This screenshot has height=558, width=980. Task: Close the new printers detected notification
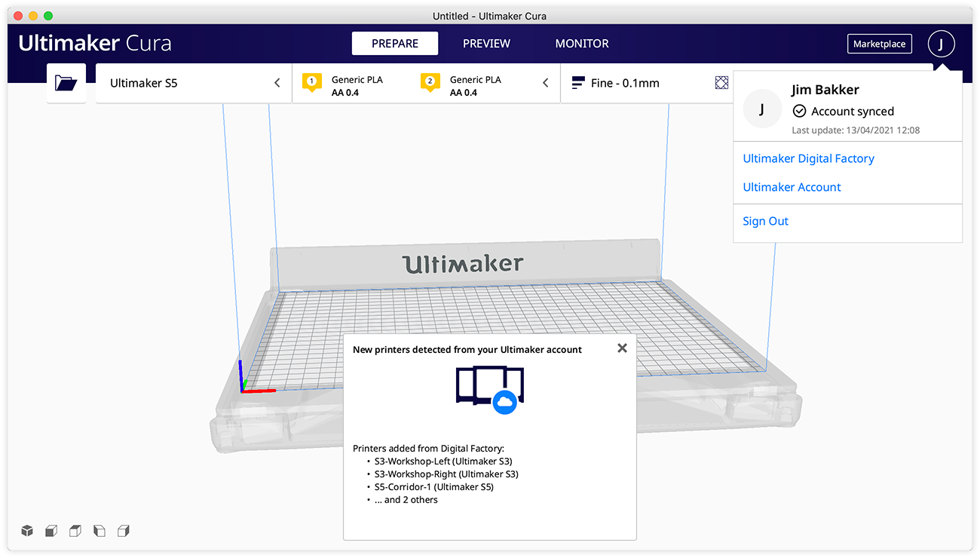click(x=622, y=348)
